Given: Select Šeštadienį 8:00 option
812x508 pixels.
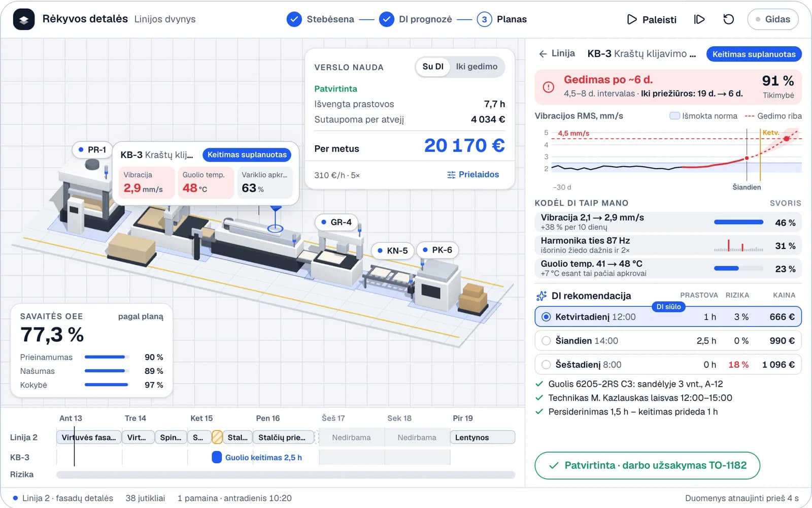Looking at the screenshot, I should point(668,365).
